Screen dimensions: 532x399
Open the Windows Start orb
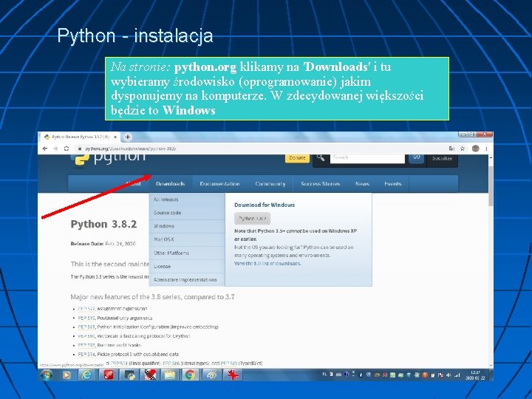click(x=47, y=375)
